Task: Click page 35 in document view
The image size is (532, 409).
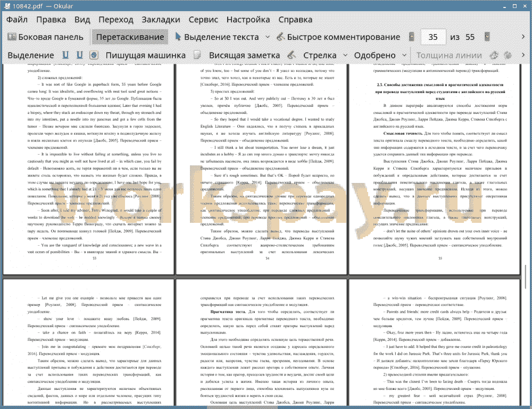Action: pos(434,169)
